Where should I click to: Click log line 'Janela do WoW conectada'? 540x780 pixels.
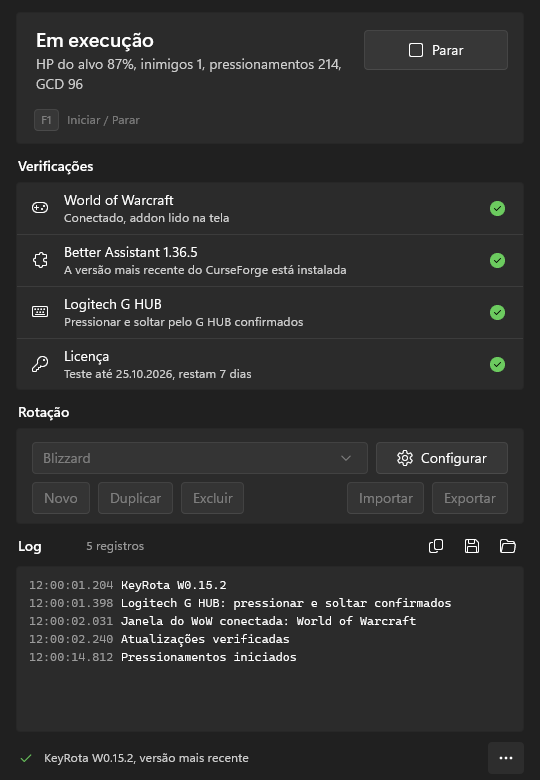269,621
